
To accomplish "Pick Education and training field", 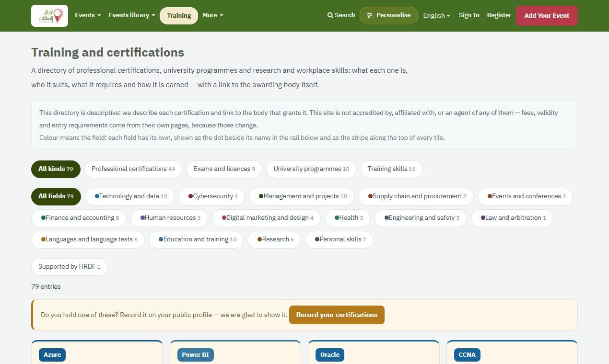I will pyautogui.click(x=196, y=239).
